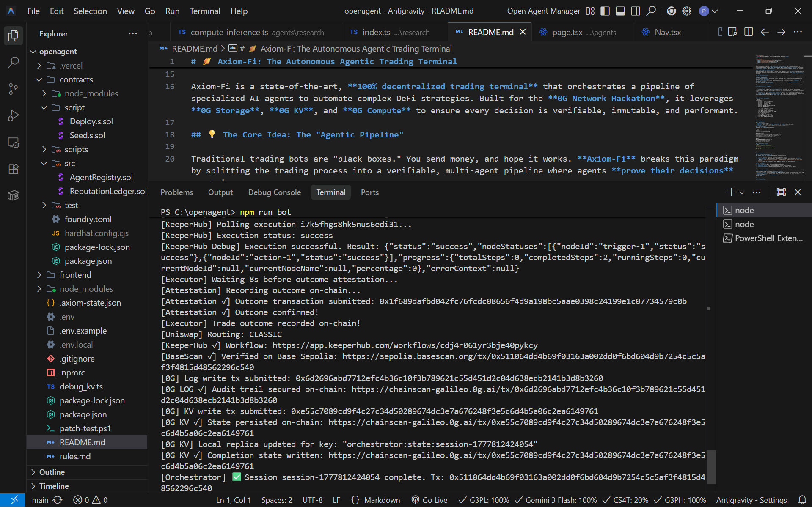Open rules.md file
This screenshot has width=812, height=507.
(x=75, y=456)
